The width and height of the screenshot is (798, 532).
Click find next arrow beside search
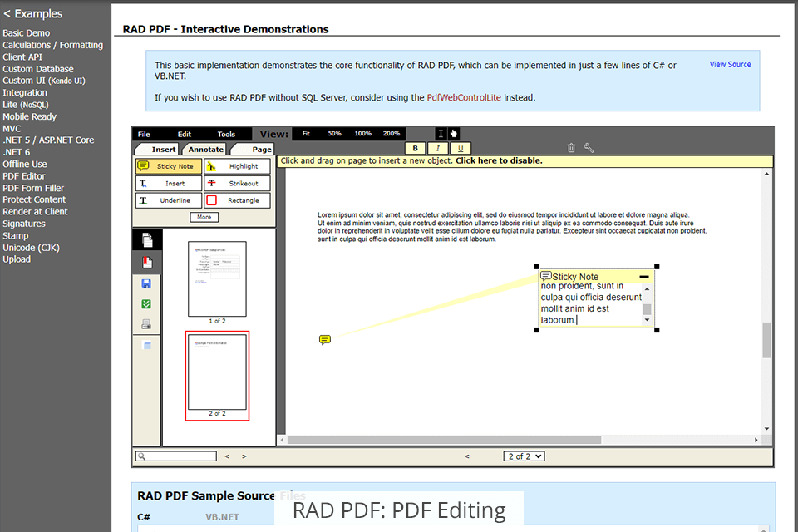coord(244,456)
